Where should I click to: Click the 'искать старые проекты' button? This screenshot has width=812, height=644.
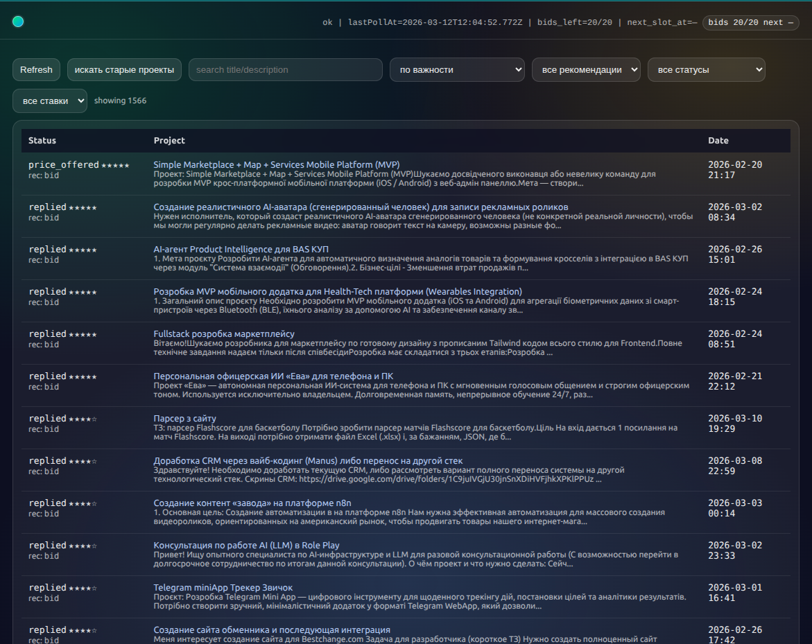[x=125, y=70]
